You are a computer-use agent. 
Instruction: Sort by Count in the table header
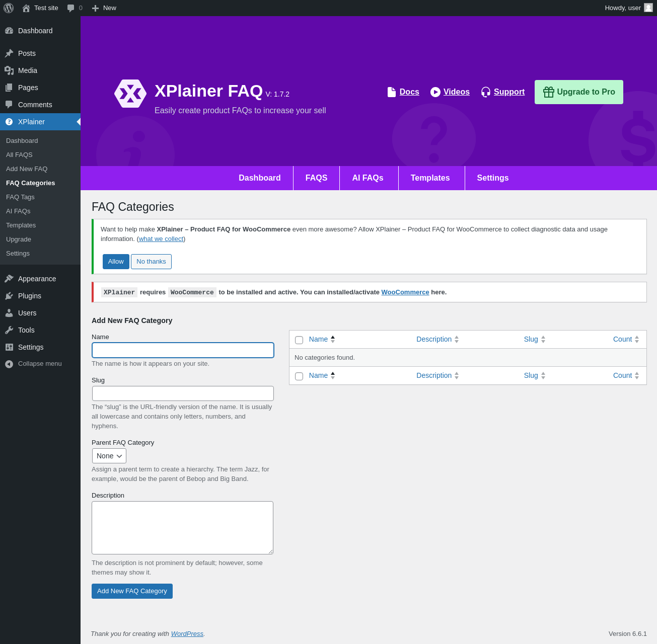(x=626, y=340)
